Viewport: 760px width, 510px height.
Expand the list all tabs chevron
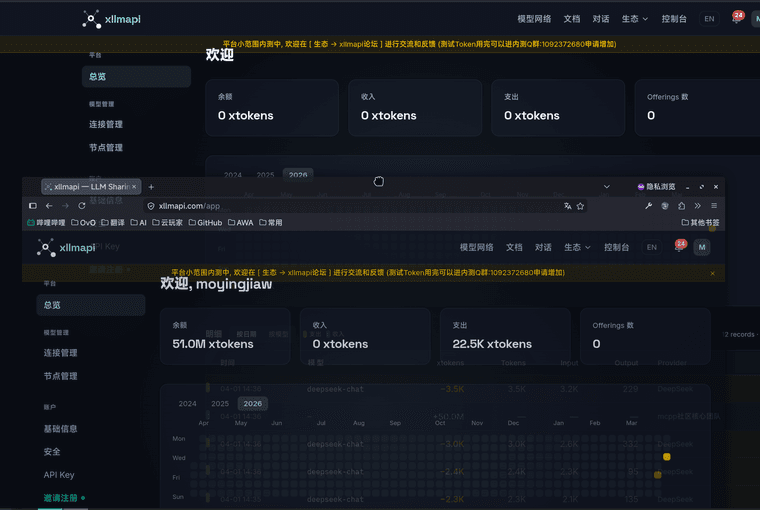(x=606, y=187)
